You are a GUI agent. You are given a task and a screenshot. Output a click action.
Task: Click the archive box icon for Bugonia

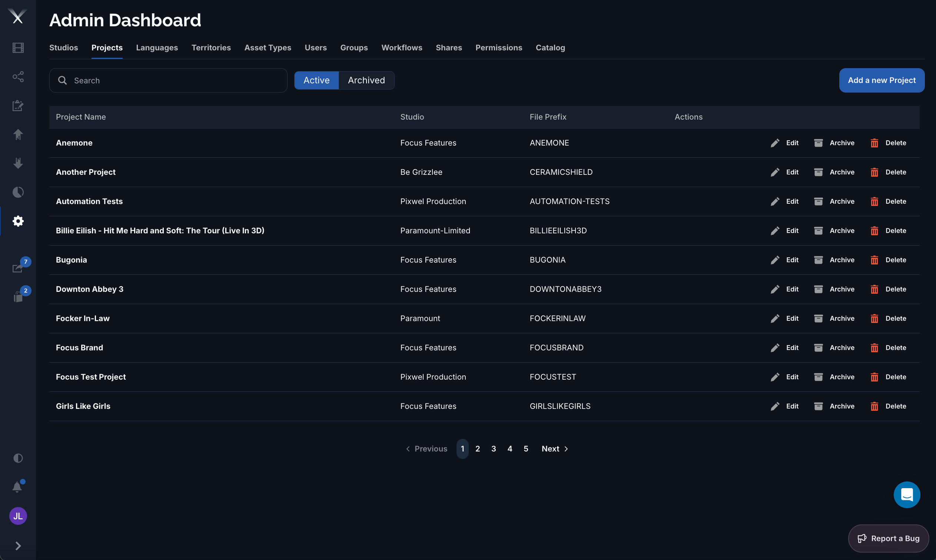818,260
